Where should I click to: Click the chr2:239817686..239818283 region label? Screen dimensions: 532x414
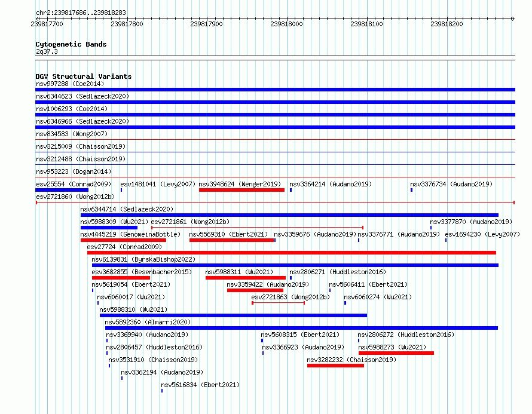[81, 13]
